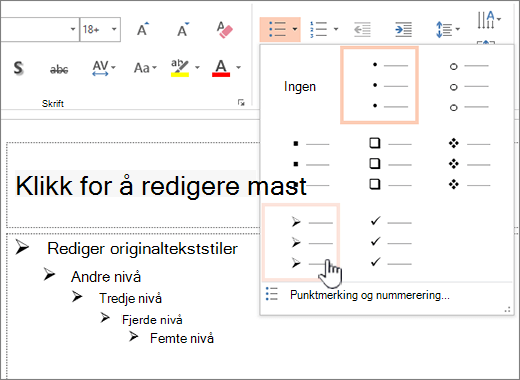
Task: Apply yellow text highlight color
Action: pyautogui.click(x=180, y=68)
